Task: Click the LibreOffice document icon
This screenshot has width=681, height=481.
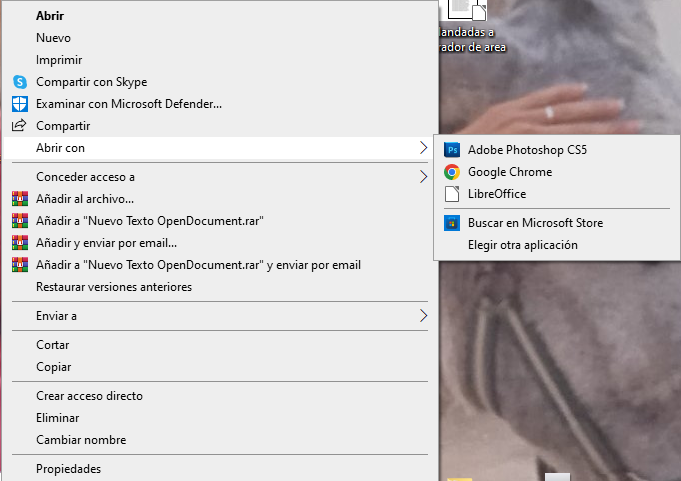Action: click(452, 194)
